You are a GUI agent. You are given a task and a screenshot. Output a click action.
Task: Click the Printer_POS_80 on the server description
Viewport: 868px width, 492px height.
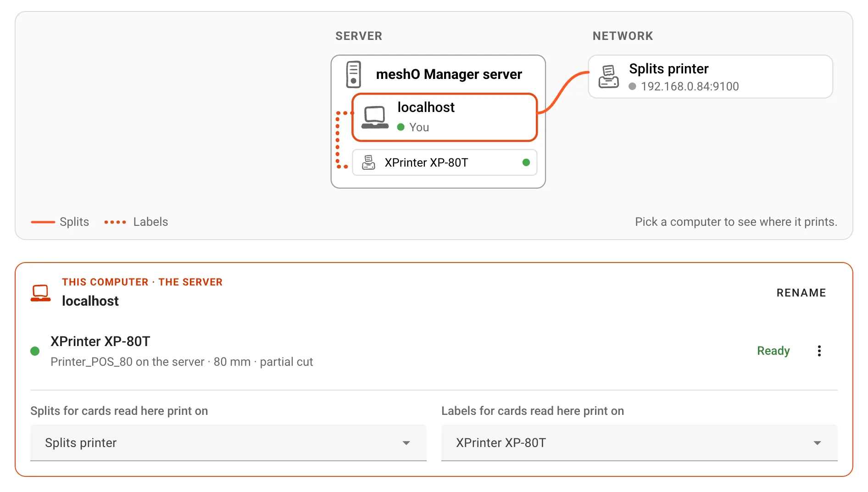(x=182, y=362)
